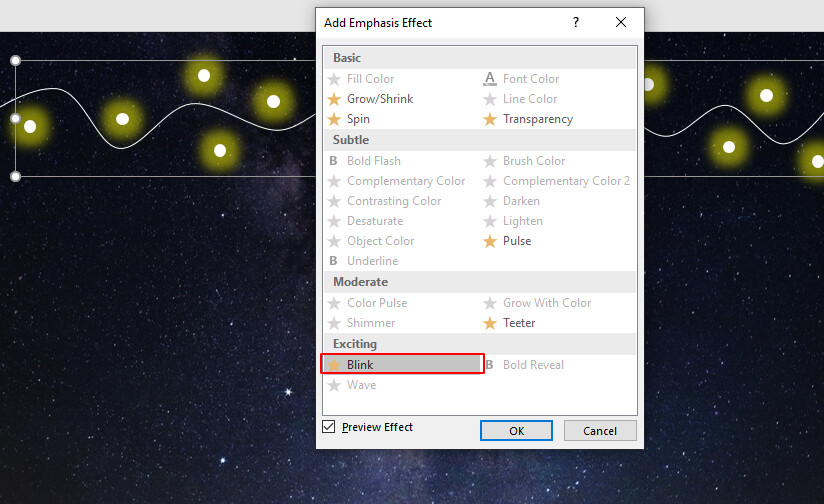The width and height of the screenshot is (824, 504).
Task: Toggle the Preview Effect checkbox
Action: (x=328, y=427)
